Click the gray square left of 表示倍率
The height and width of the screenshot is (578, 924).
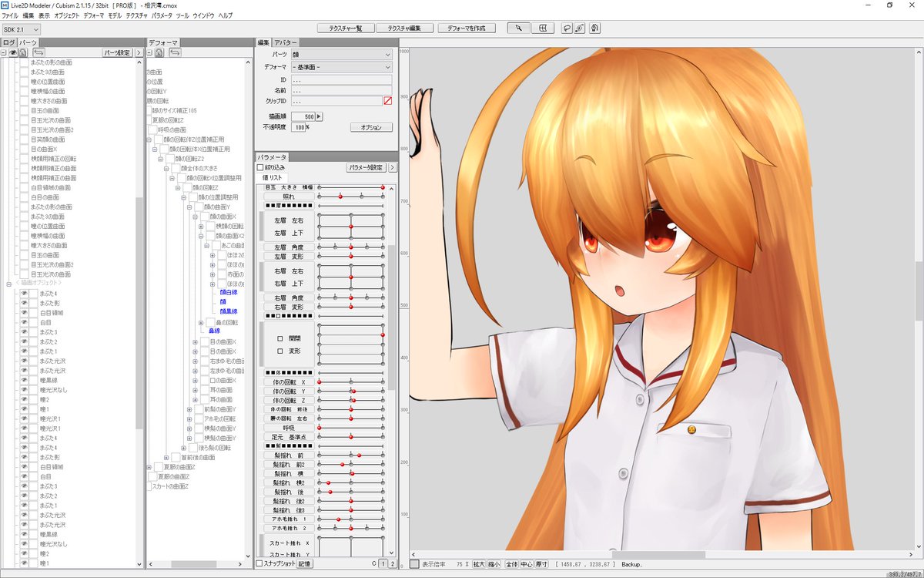(x=415, y=564)
